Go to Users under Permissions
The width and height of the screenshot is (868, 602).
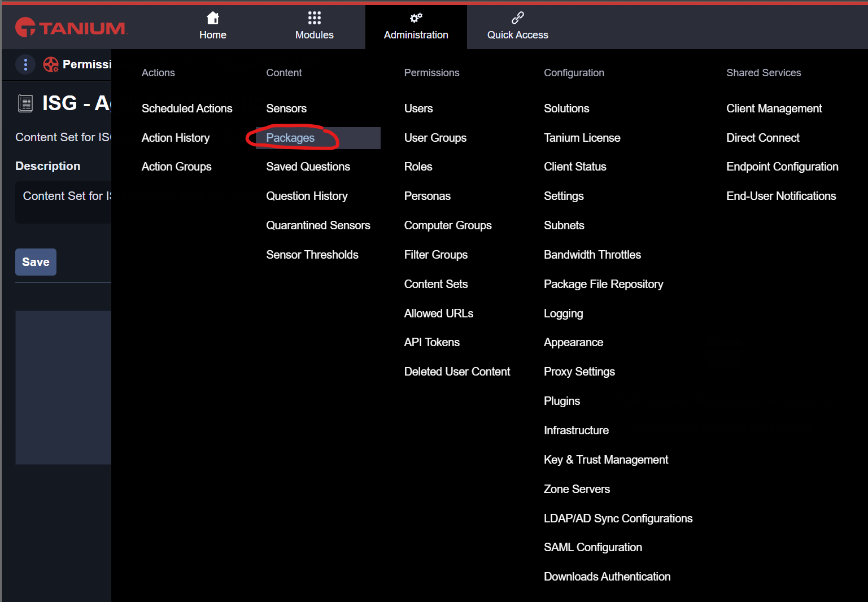tap(418, 108)
